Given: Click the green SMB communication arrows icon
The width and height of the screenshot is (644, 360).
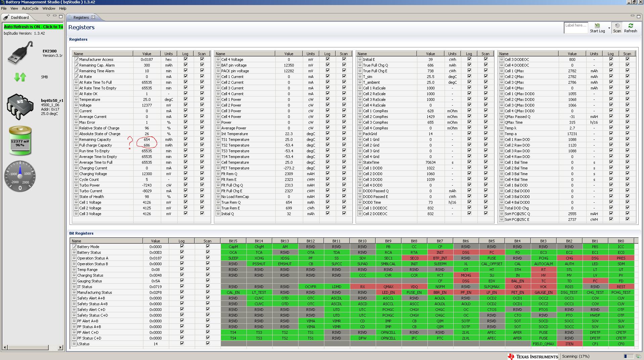Looking at the screenshot, I should point(20,77).
